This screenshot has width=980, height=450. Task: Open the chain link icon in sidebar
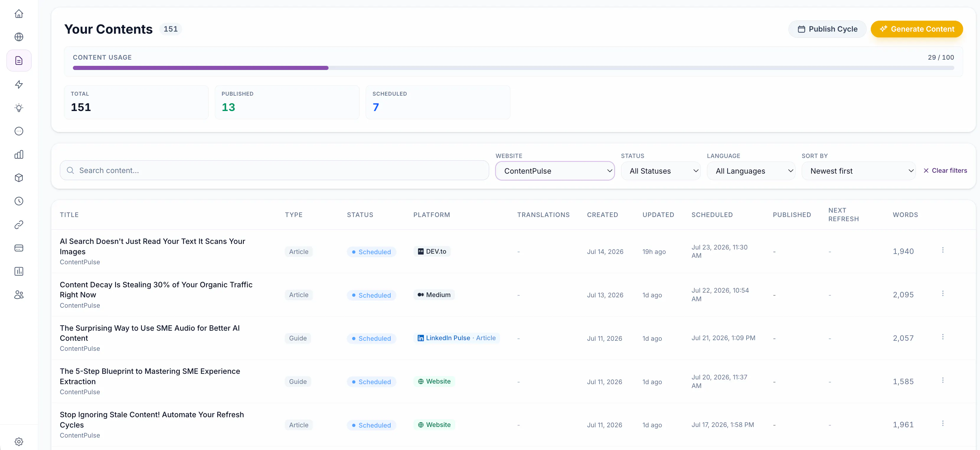[19, 225]
